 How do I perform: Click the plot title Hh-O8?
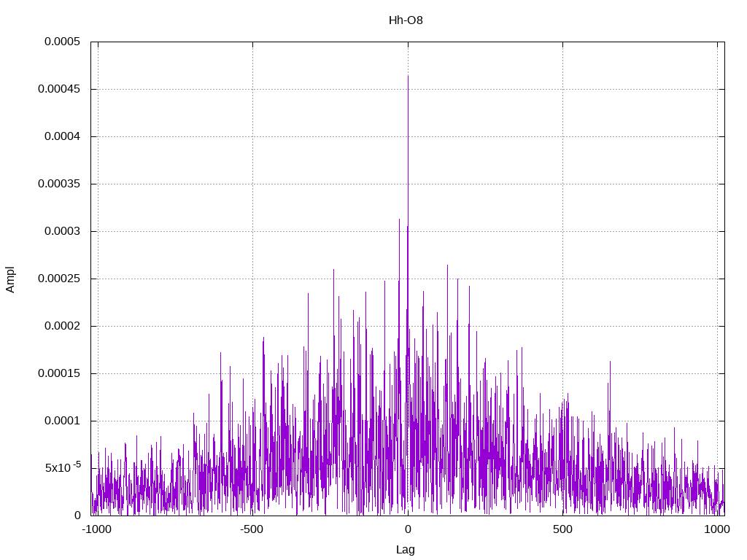pyautogui.click(x=406, y=20)
